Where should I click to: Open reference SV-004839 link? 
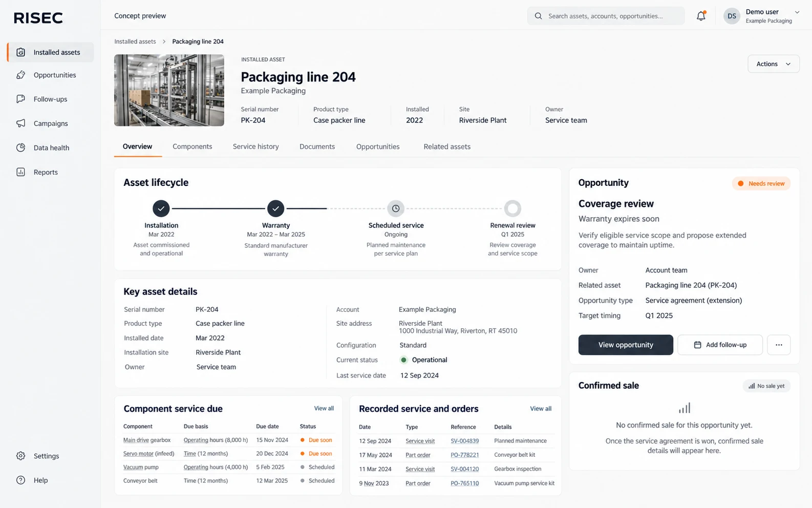click(x=464, y=441)
